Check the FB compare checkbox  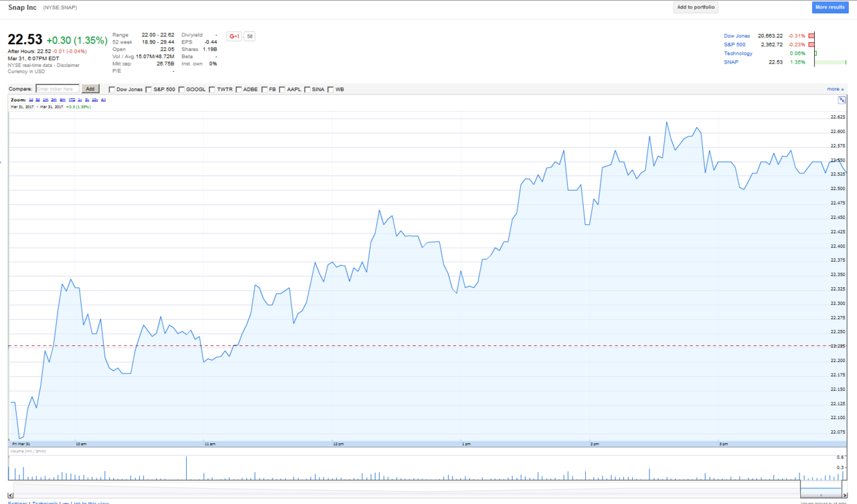click(x=264, y=89)
